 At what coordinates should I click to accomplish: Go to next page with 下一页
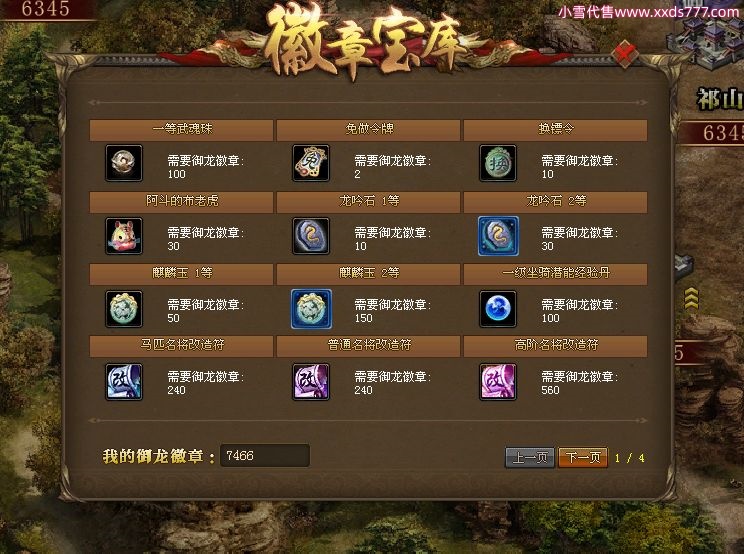point(583,457)
